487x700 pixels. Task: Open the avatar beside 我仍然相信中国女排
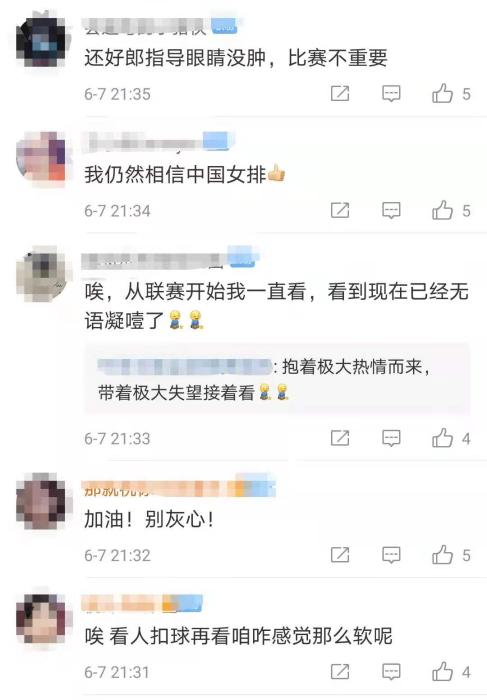coord(42,156)
